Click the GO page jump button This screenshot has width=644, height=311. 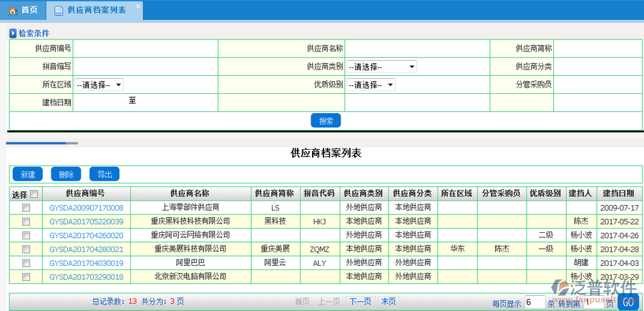[628, 302]
